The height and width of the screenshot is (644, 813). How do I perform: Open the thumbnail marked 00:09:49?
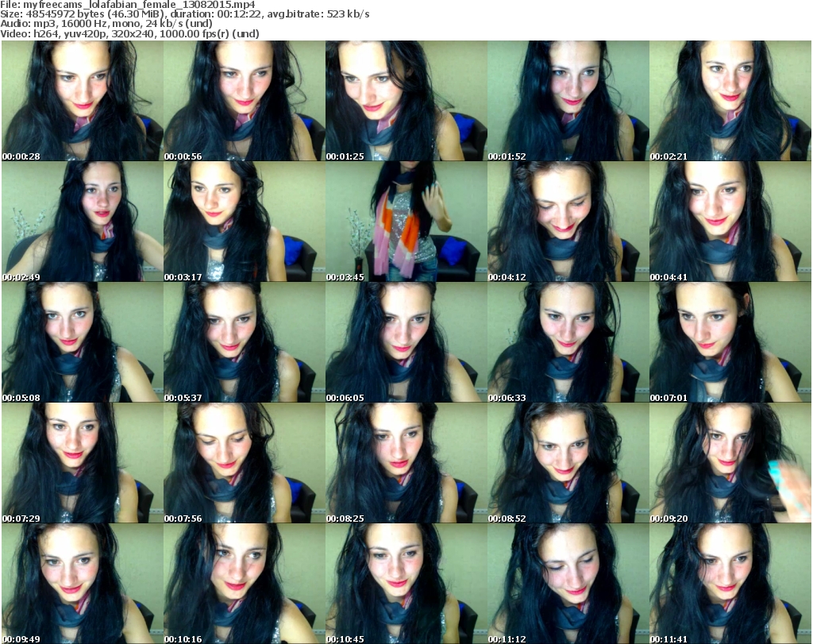pos(83,584)
